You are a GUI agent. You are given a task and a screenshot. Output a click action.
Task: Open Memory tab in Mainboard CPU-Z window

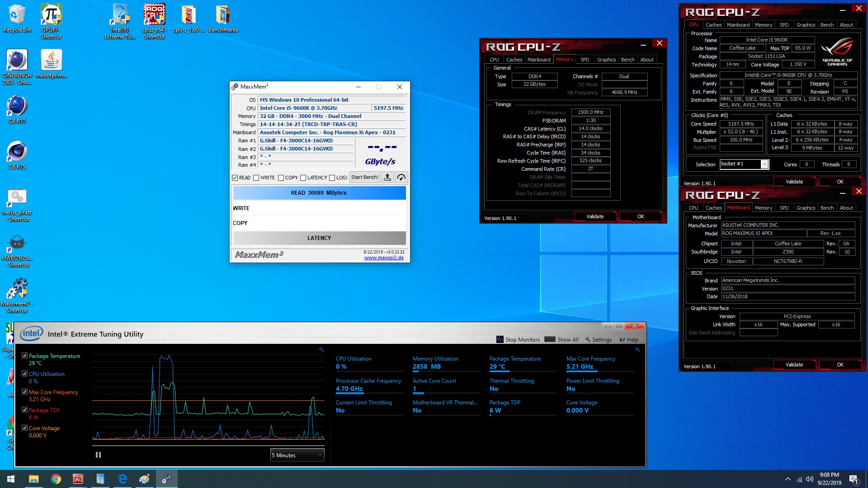pos(764,208)
